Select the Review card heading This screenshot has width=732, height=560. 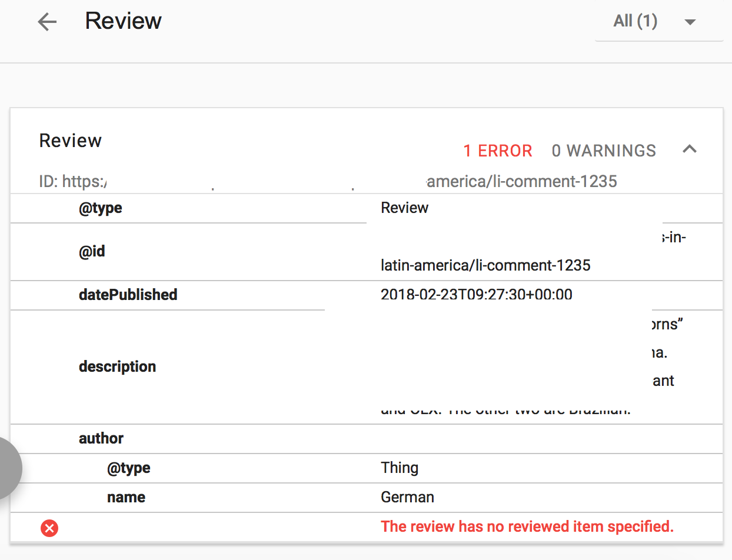(71, 141)
